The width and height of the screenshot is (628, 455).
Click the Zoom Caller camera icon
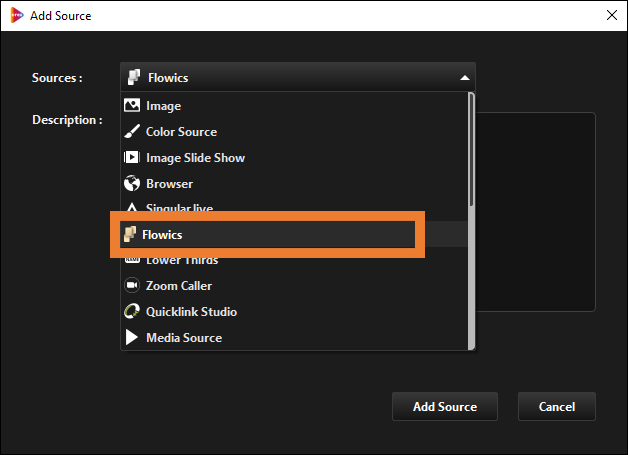[x=132, y=286]
